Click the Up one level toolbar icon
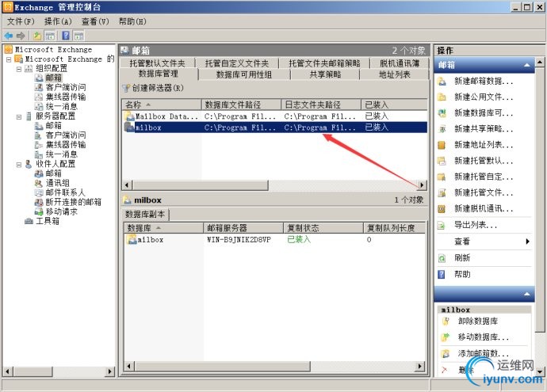Screen dimensions: 547x392 [37, 36]
